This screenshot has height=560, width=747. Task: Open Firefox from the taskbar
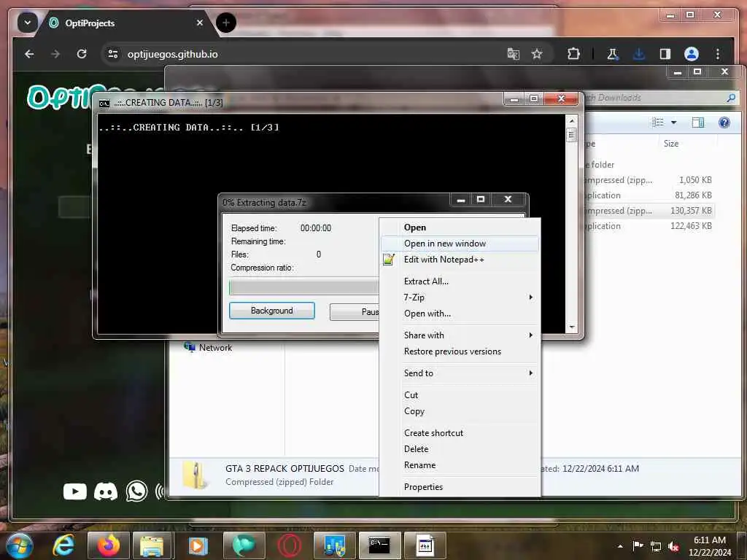tap(109, 545)
